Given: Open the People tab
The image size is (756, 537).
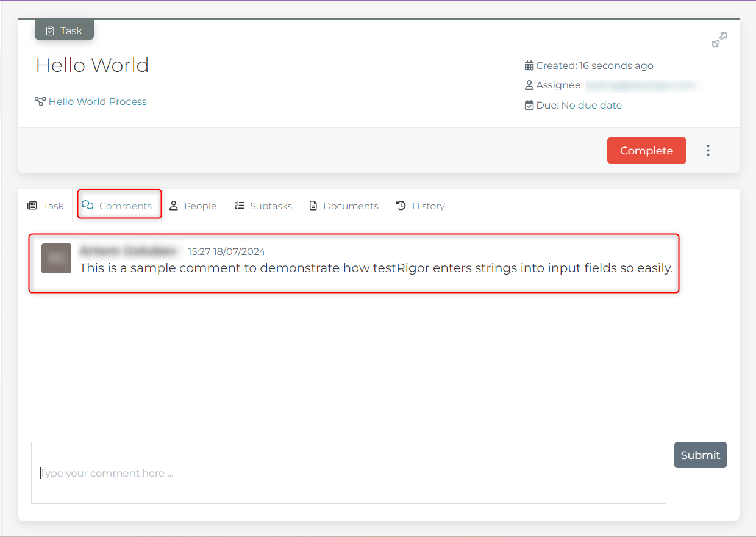Looking at the screenshot, I should tap(193, 206).
